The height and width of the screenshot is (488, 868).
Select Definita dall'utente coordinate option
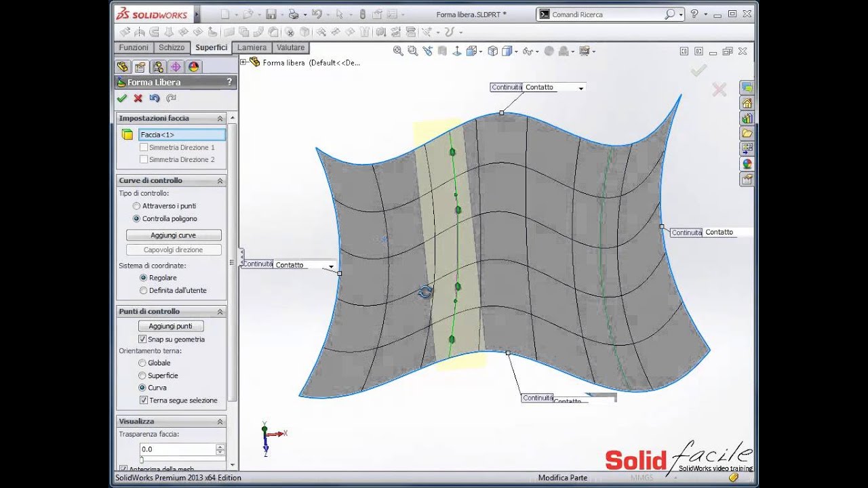click(143, 290)
